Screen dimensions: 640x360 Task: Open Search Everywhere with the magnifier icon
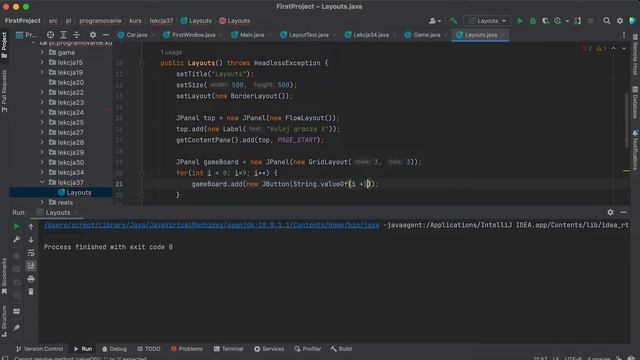point(607,21)
